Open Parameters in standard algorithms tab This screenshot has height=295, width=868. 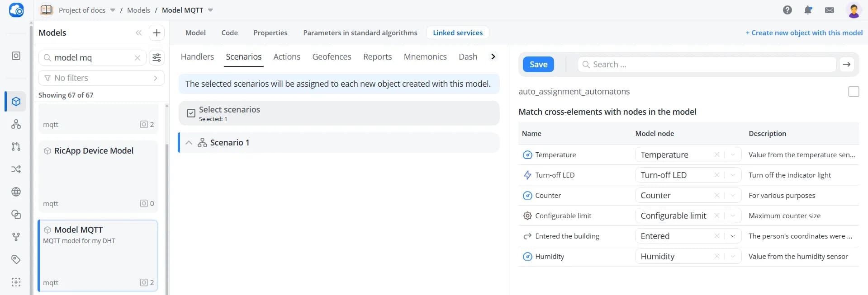360,33
